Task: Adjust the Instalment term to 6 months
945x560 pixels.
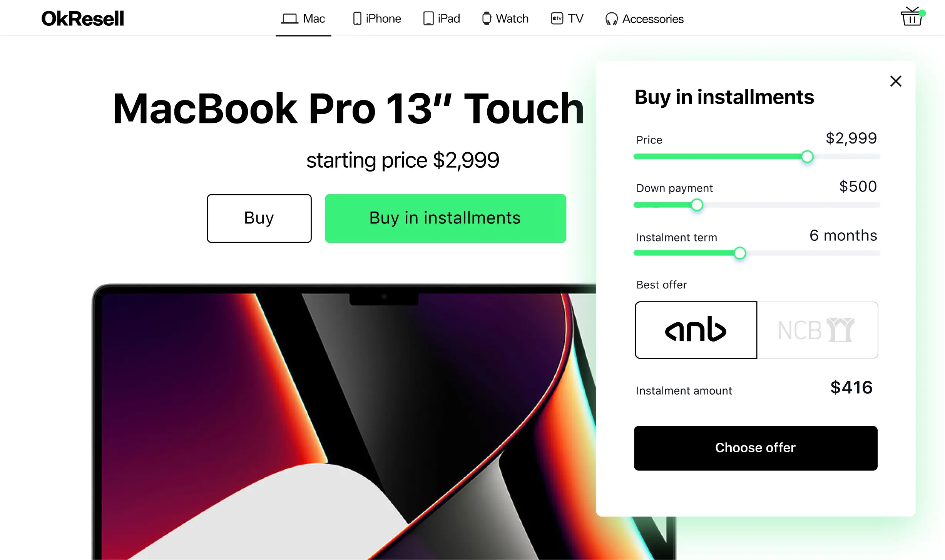Action: coord(739,252)
